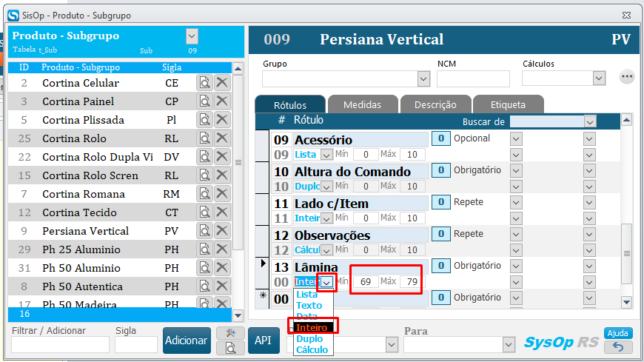Delete the Cortina Painel row
644x362 pixels.
click(222, 101)
